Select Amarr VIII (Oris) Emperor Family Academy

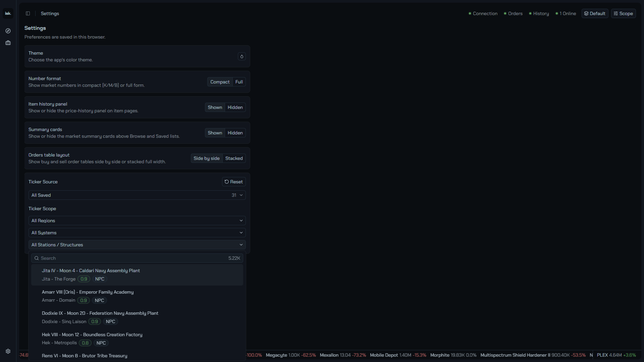[x=137, y=296]
